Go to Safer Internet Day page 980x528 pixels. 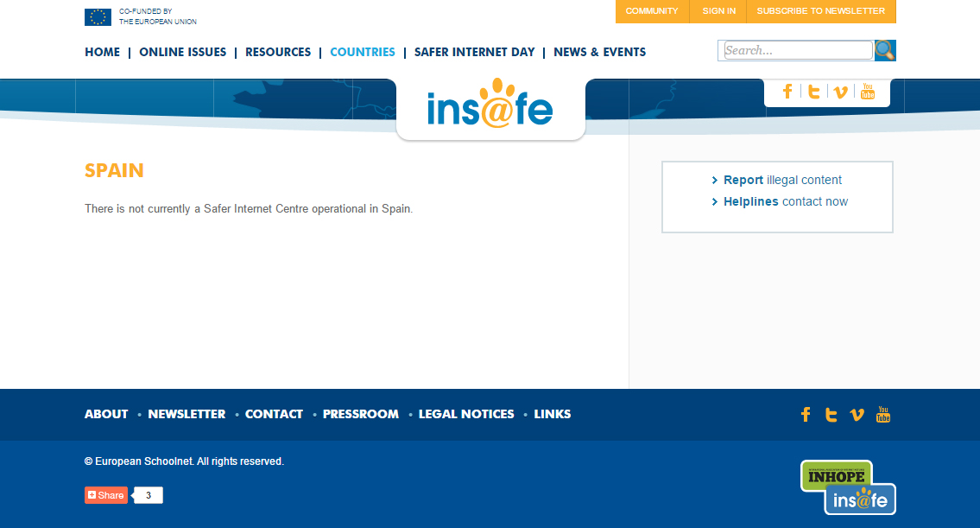pos(474,52)
